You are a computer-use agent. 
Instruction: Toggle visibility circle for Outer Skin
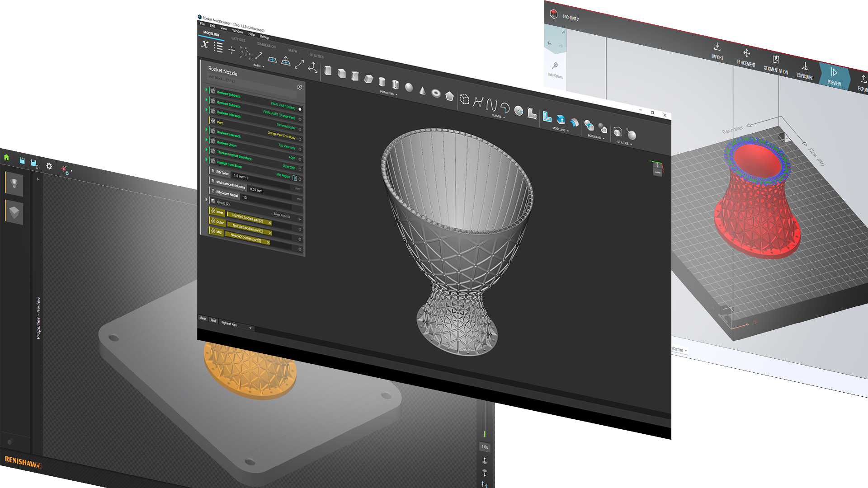tap(300, 169)
